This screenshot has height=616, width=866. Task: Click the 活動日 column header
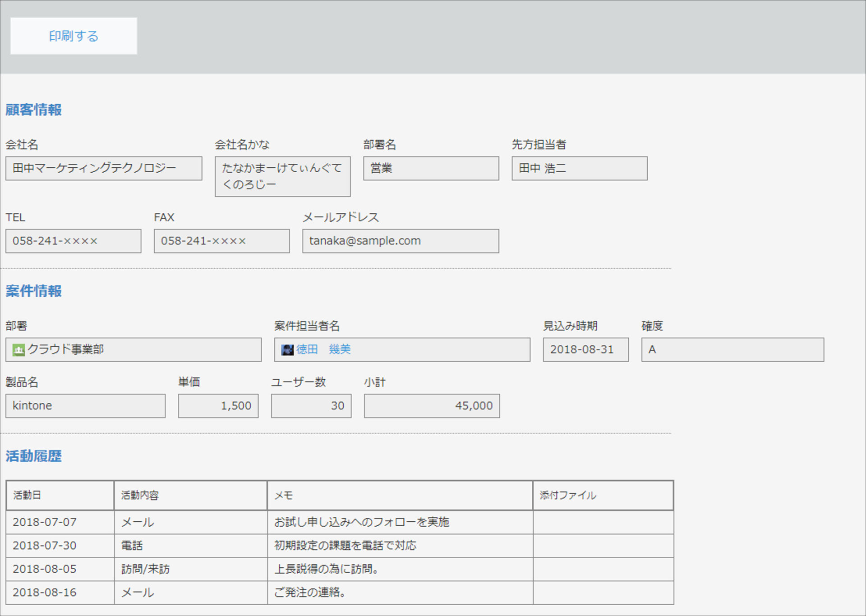pyautogui.click(x=60, y=496)
